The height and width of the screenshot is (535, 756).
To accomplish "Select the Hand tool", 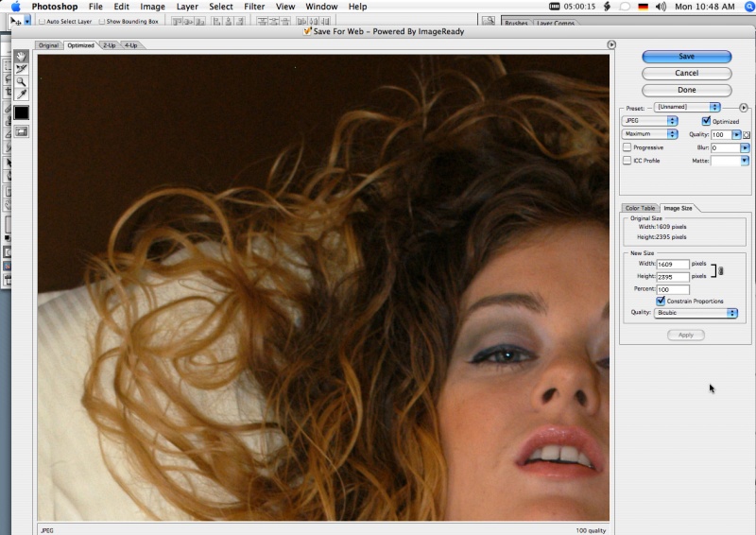I will click(x=21, y=56).
